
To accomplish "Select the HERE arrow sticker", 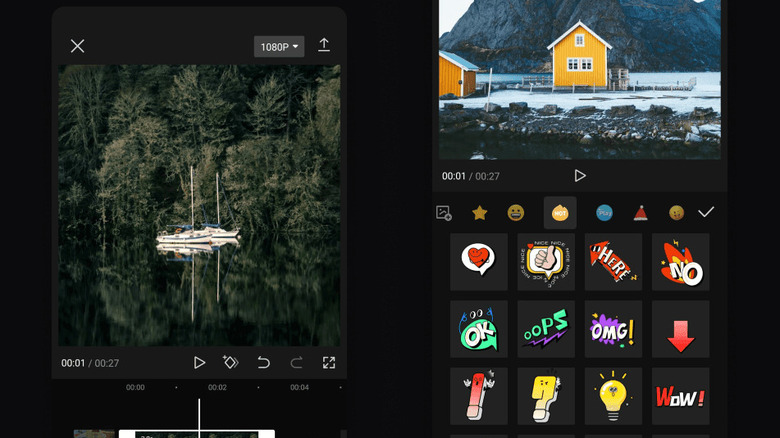I will (x=613, y=262).
